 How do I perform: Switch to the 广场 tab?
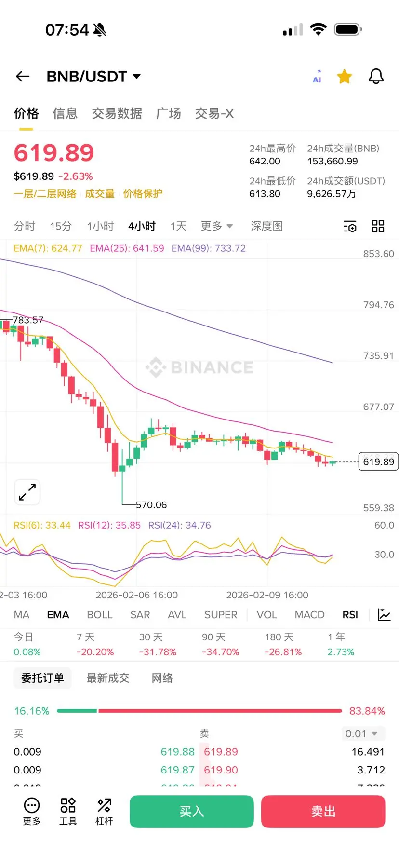tap(169, 113)
